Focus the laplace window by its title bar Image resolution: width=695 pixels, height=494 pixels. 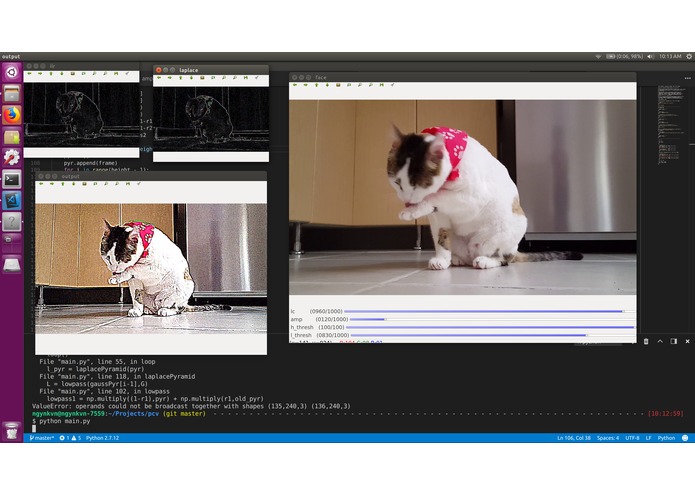[x=211, y=70]
